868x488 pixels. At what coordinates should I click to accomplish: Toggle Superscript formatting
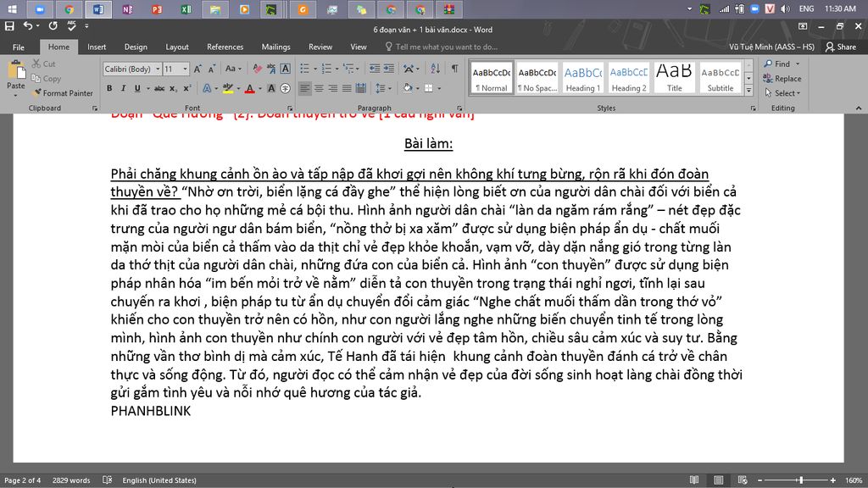187,88
